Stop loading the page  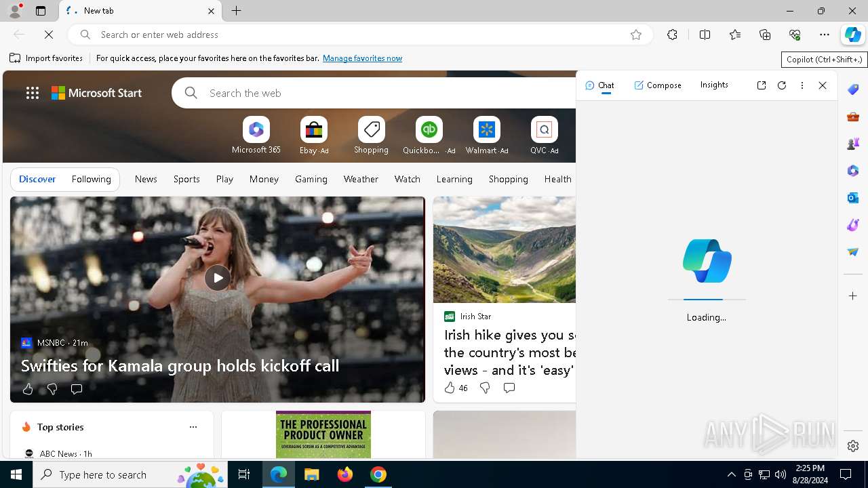[49, 35]
